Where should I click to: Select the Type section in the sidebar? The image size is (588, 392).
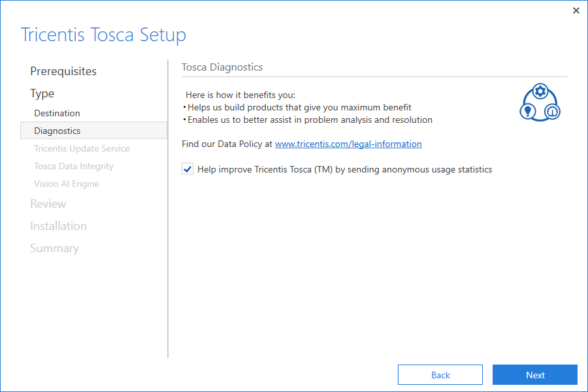(42, 93)
